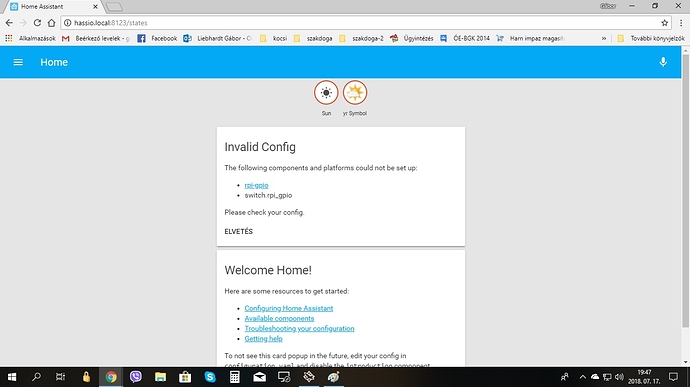Open Windows Start menu

(12, 377)
